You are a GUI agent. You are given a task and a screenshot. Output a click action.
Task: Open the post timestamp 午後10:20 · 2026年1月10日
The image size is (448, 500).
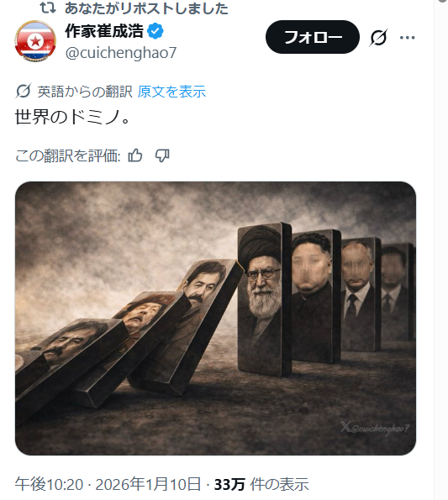coord(108,484)
